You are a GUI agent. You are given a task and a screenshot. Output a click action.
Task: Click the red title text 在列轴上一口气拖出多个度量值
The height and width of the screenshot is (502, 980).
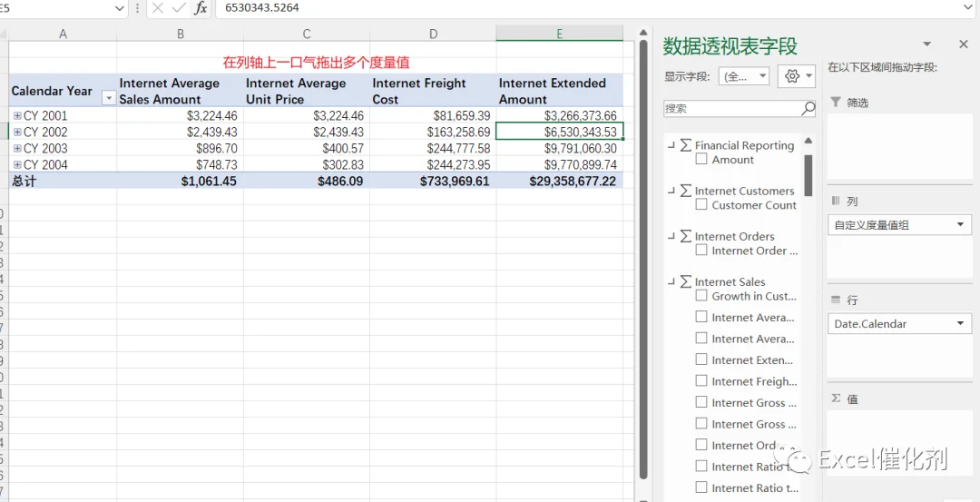pyautogui.click(x=317, y=63)
